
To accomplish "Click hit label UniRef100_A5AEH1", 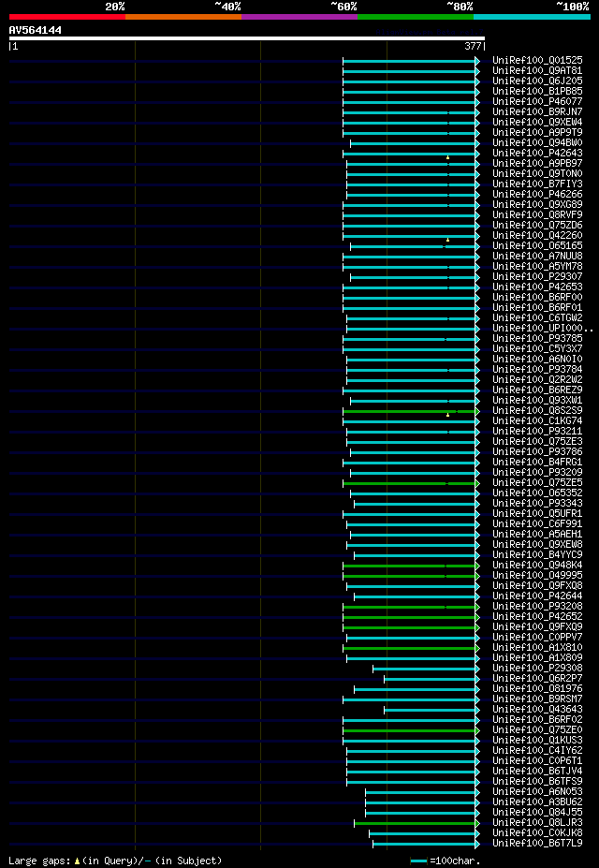I will [x=537, y=534].
